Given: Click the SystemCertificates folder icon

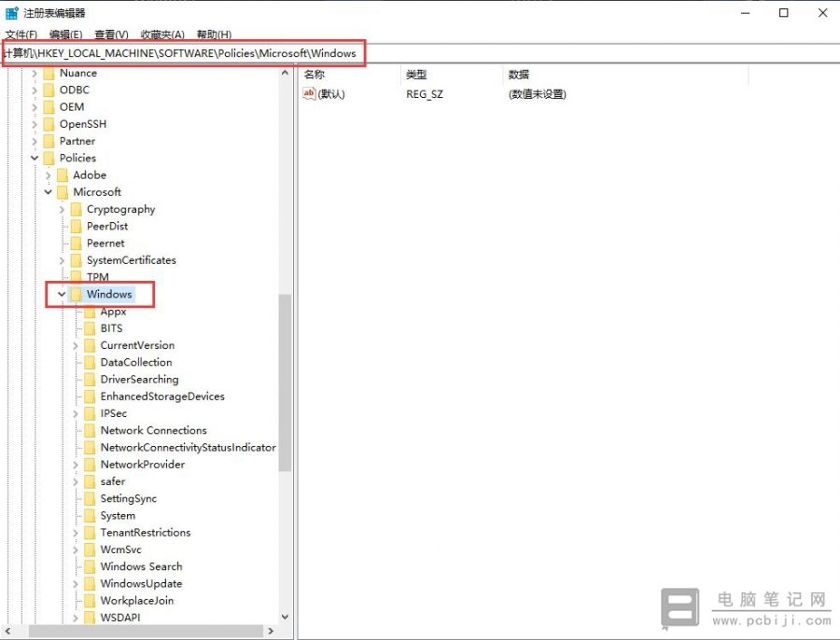Looking at the screenshot, I should [77, 260].
